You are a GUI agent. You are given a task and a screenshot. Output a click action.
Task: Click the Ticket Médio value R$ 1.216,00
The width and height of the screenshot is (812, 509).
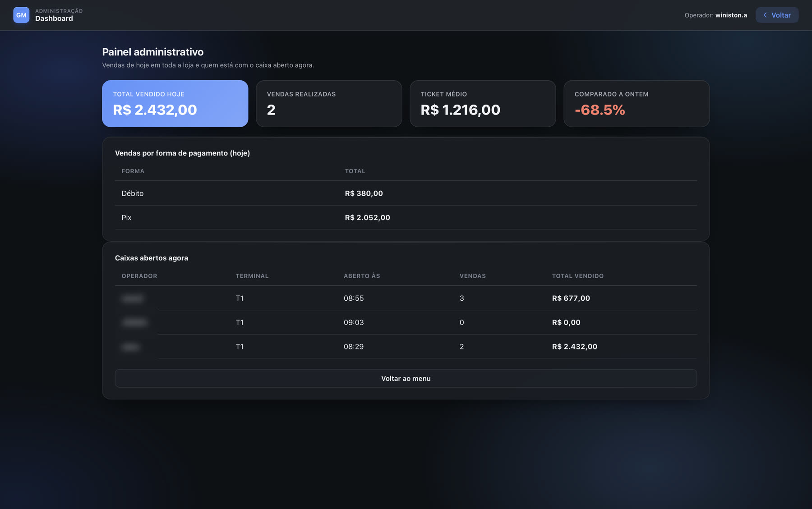click(460, 110)
